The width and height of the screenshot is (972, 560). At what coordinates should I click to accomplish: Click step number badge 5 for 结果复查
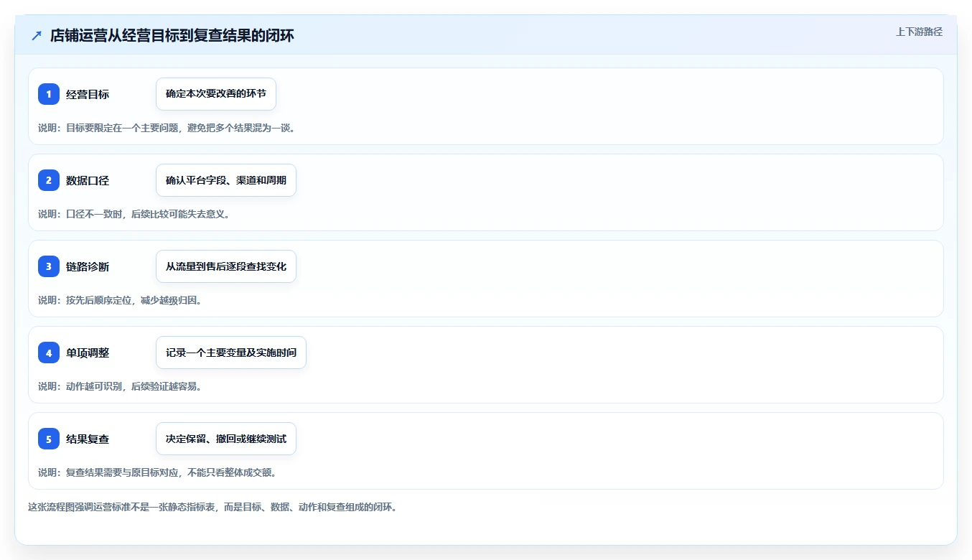[49, 439]
